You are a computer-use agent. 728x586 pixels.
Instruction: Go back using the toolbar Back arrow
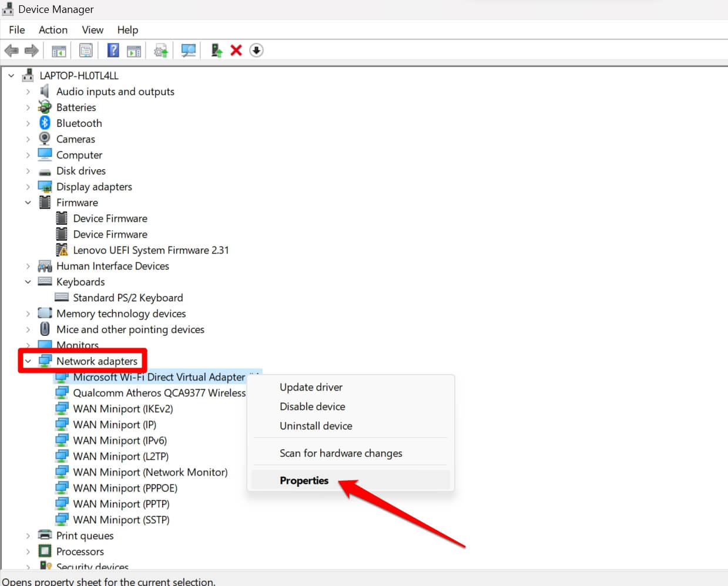[11, 50]
